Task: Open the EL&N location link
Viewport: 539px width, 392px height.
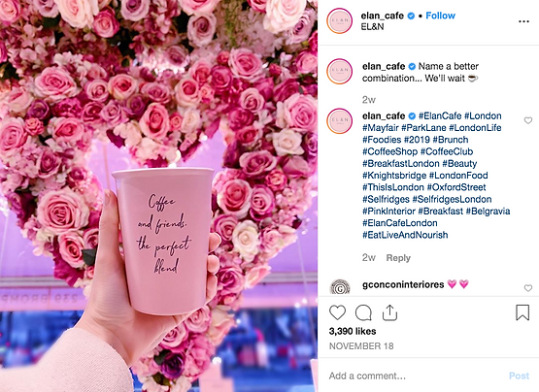Action: coord(372,27)
